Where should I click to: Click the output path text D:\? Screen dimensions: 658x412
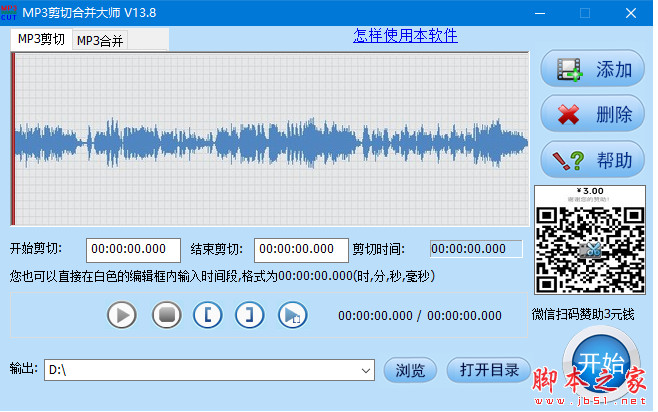point(57,370)
